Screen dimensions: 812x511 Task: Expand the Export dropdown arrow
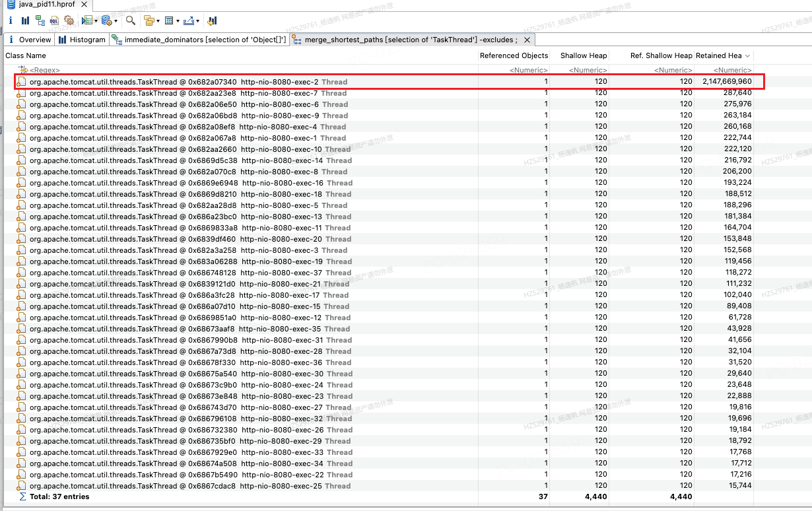coord(197,21)
